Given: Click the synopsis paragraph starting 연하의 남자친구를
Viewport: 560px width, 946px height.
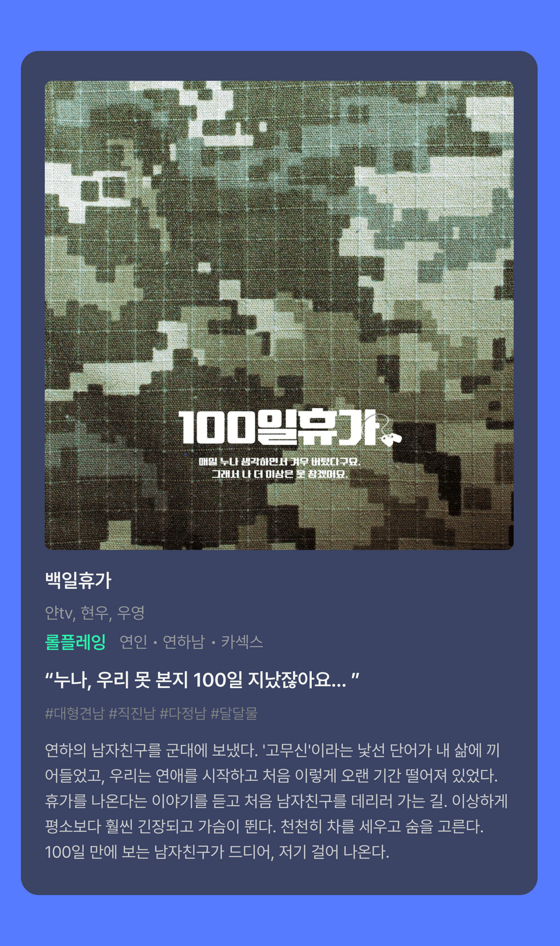Looking at the screenshot, I should [277, 801].
